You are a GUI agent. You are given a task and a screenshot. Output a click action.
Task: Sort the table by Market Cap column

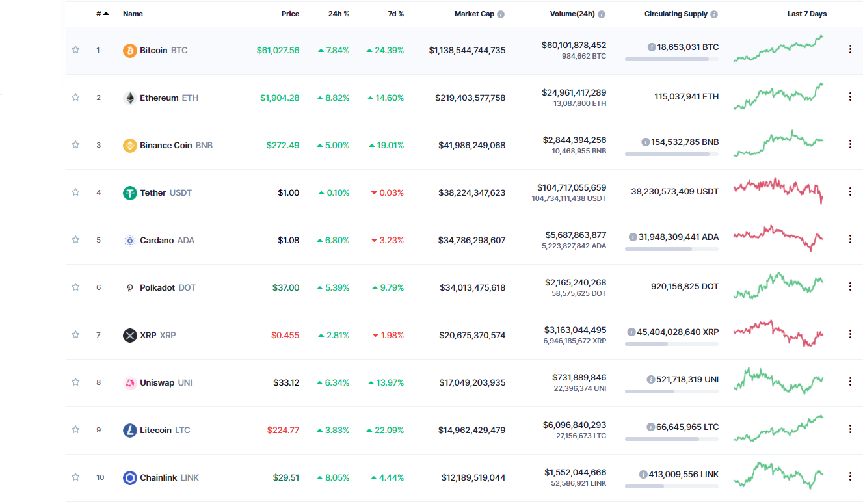475,14
